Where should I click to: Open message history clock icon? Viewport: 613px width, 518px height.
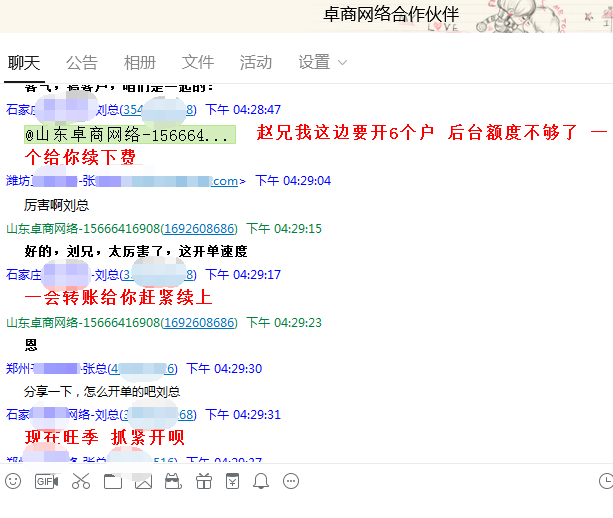point(605,481)
